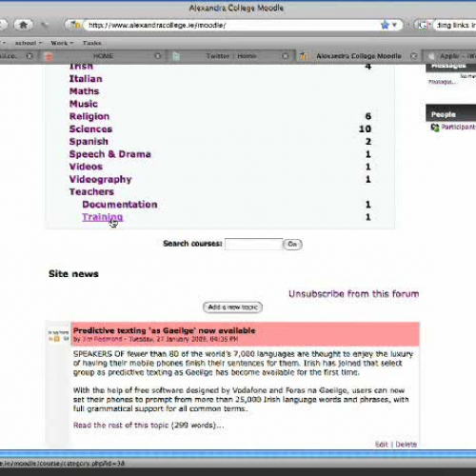The image size is (476, 476).
Task: Open the Music course category
Action: pyautogui.click(x=84, y=104)
